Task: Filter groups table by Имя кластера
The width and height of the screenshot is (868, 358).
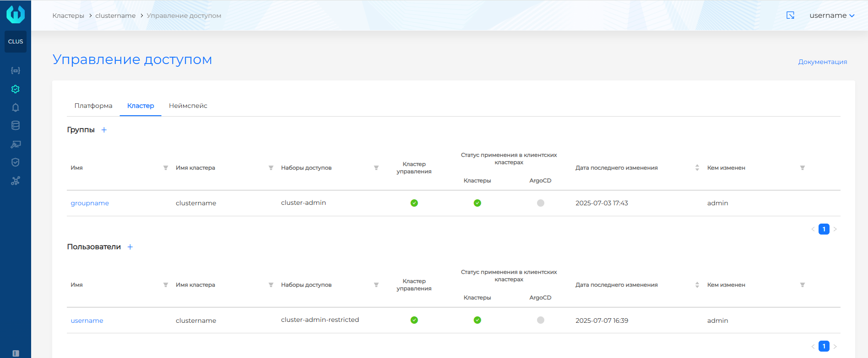Action: click(x=271, y=168)
